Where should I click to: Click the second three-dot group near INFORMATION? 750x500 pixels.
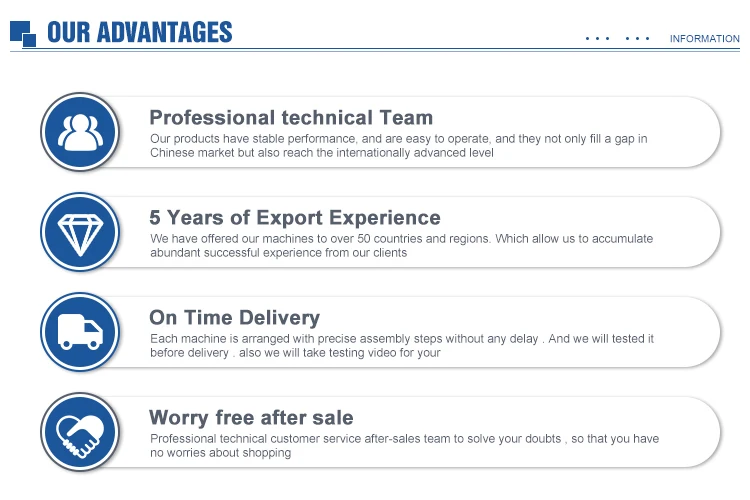coord(637,39)
